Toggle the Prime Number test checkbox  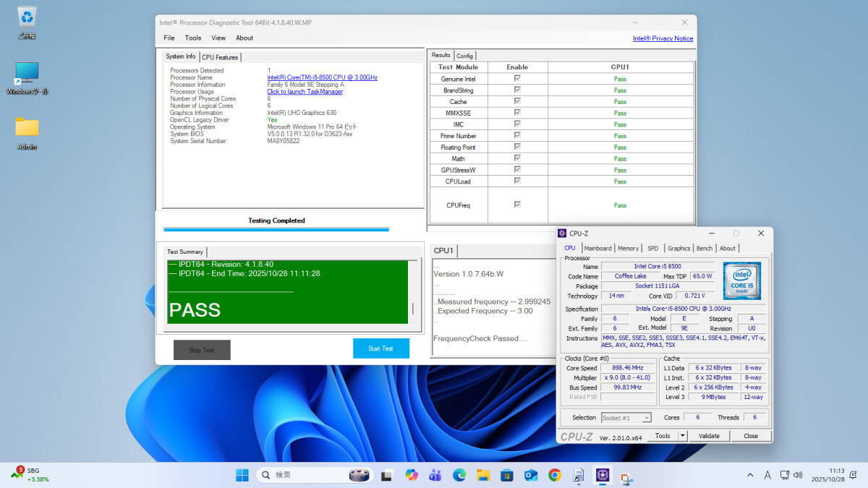pos(517,135)
